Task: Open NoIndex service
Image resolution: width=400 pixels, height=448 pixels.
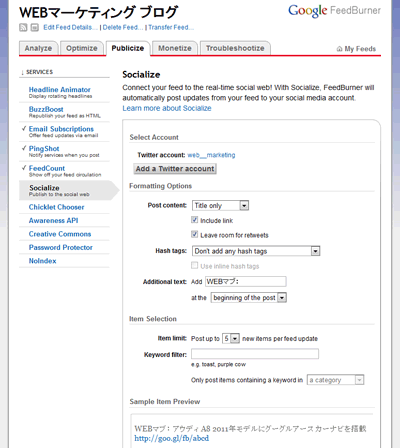Action: click(x=42, y=261)
